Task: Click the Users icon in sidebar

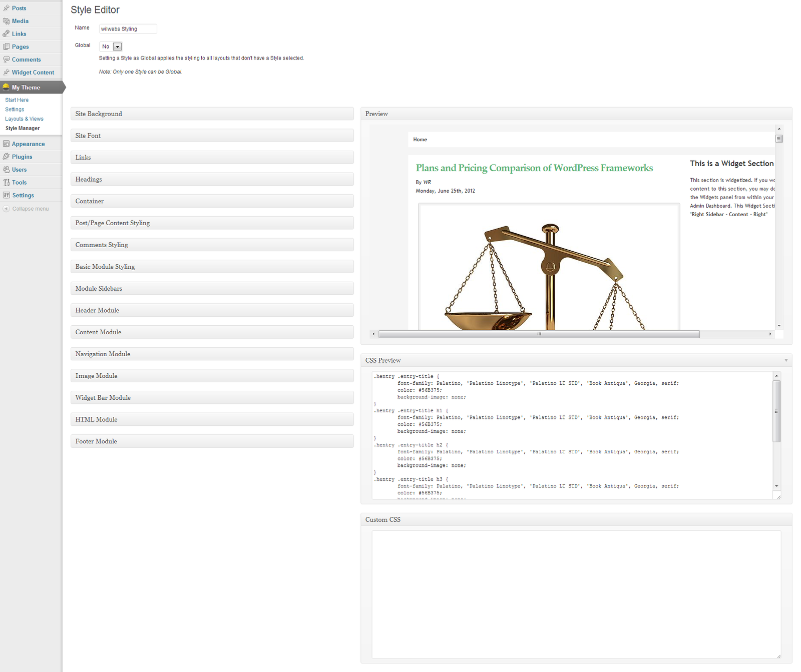Action: pyautogui.click(x=6, y=170)
